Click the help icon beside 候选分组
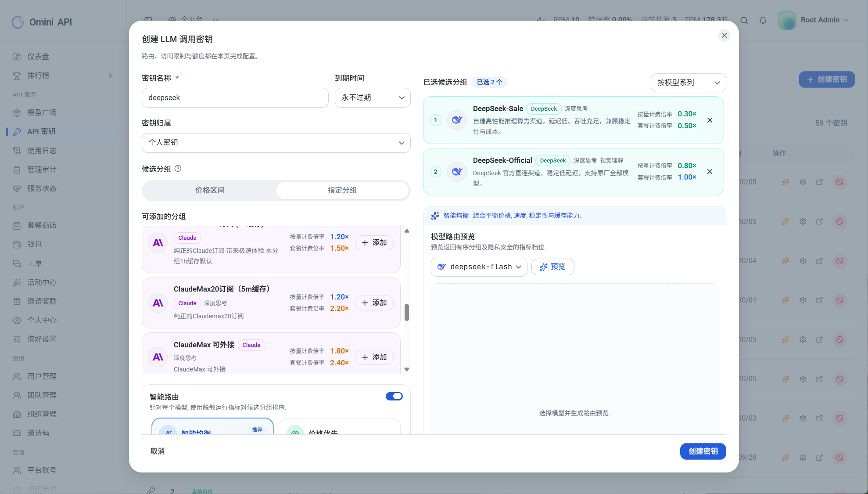Viewport: 868px width, 494px height. pyautogui.click(x=178, y=169)
